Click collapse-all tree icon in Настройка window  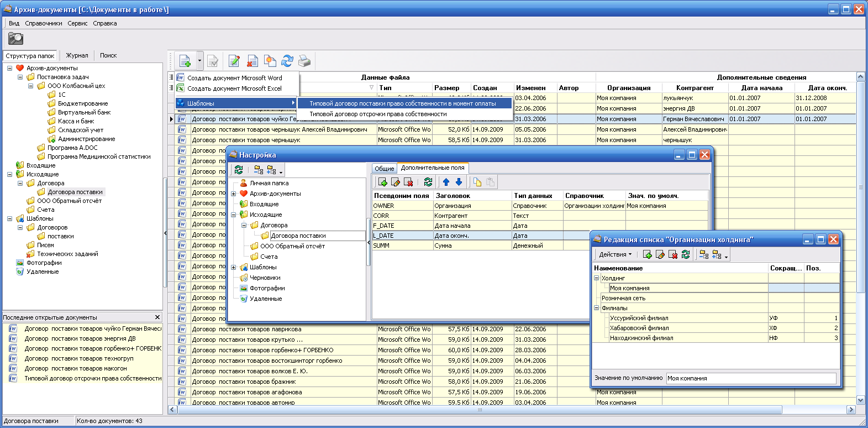point(258,170)
